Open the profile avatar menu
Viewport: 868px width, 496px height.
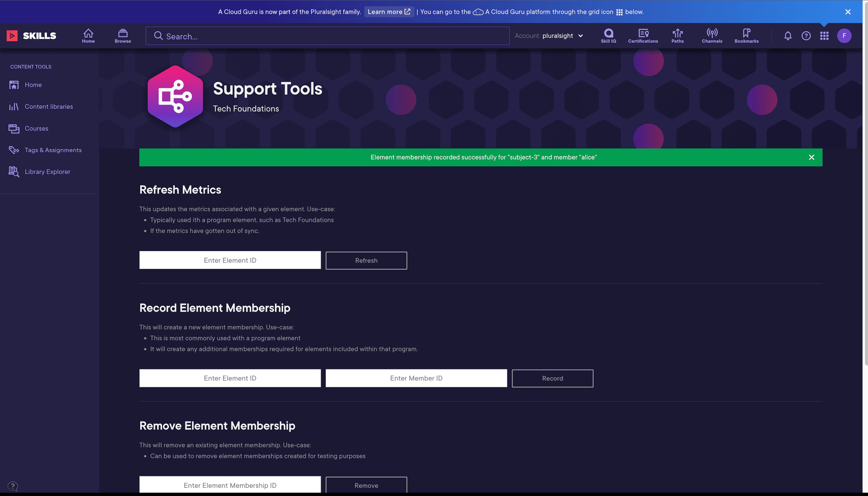point(844,36)
